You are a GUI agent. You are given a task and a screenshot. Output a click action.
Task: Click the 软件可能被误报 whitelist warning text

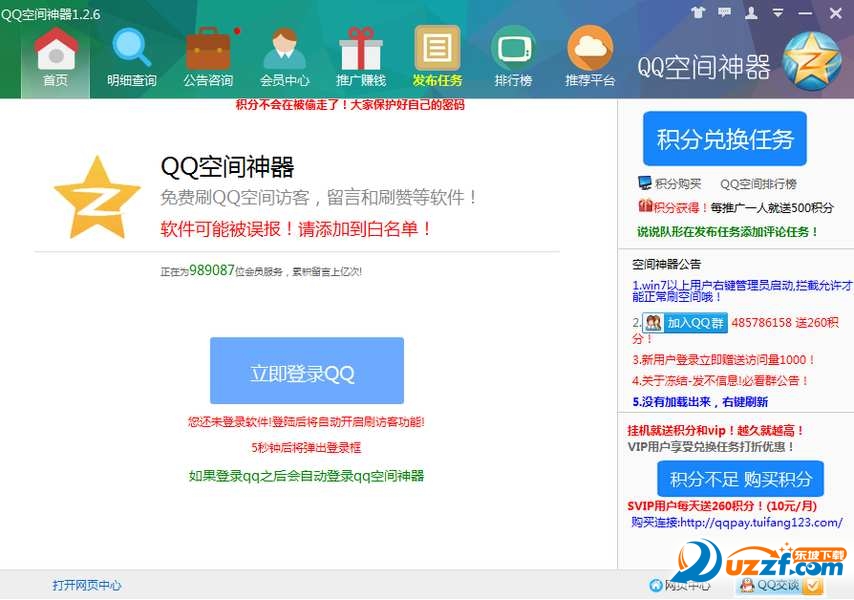[x=295, y=229]
